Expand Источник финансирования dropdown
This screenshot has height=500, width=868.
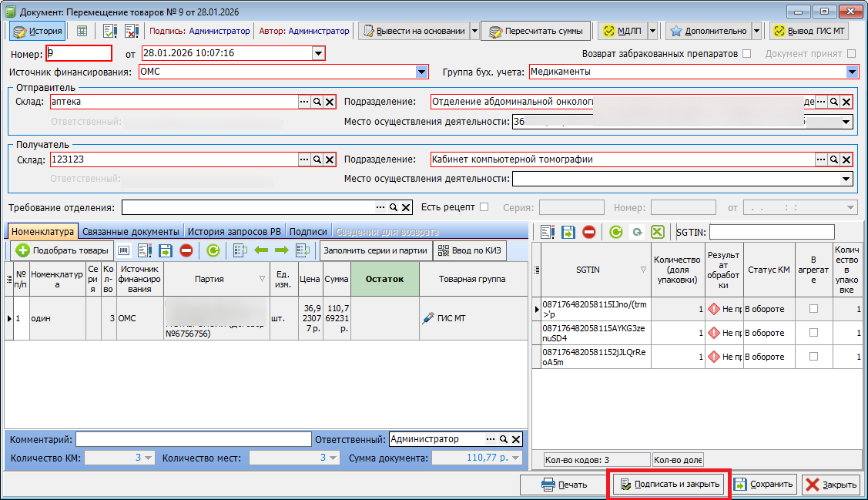click(x=421, y=72)
